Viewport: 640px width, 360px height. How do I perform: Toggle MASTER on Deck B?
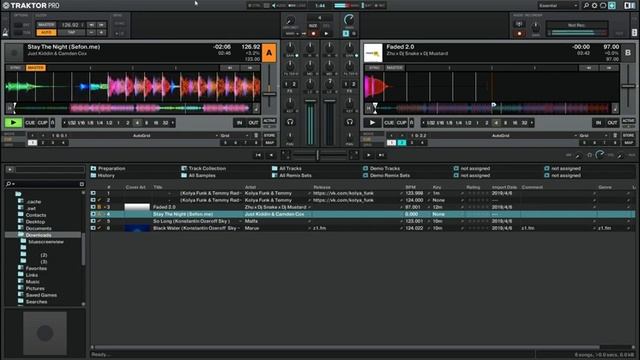click(x=394, y=68)
